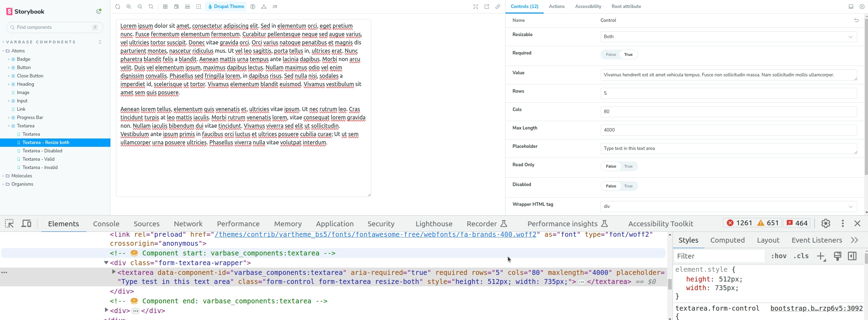Open the Resizable dropdown showing Both
Screen dimensions: 868x320
pyautogui.click(x=728, y=37)
